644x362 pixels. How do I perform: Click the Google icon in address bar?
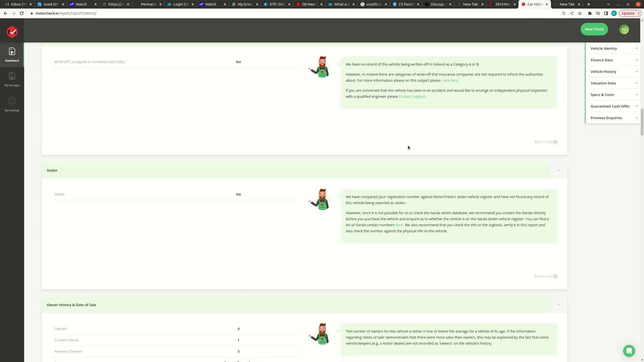(x=563, y=13)
